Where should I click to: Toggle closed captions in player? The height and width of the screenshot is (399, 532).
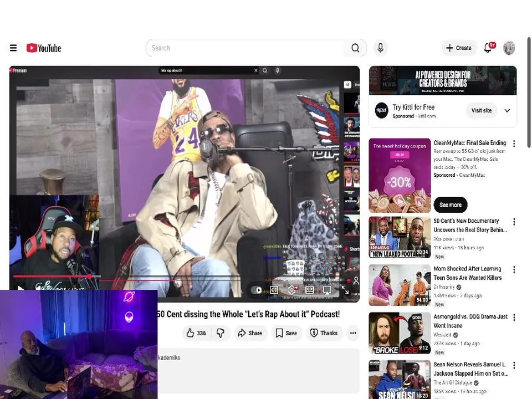coord(274,290)
